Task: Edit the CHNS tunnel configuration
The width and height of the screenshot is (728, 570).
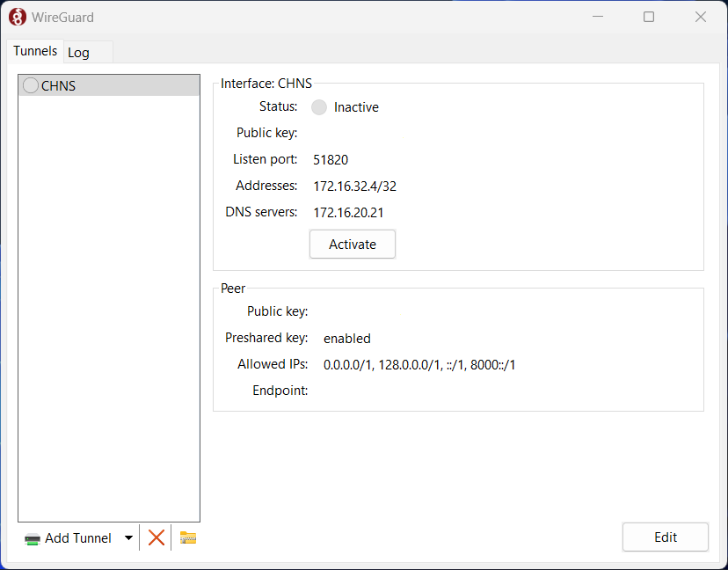Action: [x=665, y=537]
